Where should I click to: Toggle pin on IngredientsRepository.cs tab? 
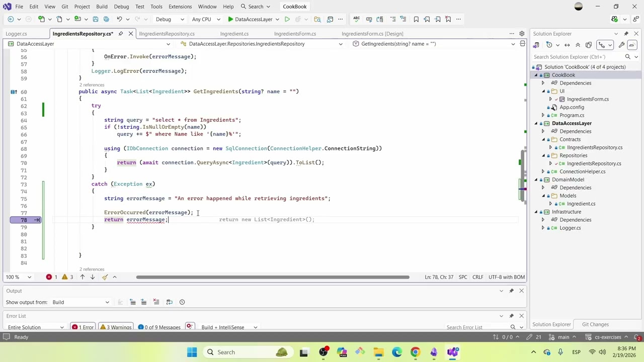pyautogui.click(x=121, y=34)
